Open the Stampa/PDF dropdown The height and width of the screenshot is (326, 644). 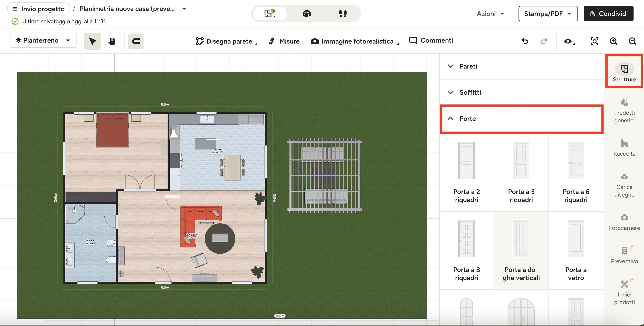(548, 14)
